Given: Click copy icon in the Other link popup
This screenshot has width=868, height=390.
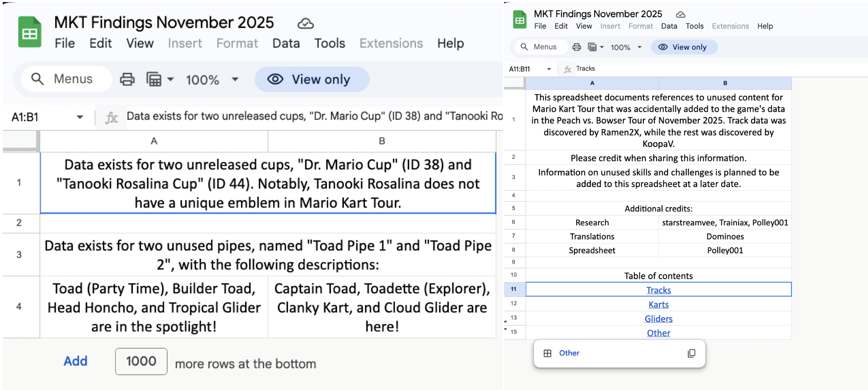Looking at the screenshot, I should pyautogui.click(x=691, y=353).
